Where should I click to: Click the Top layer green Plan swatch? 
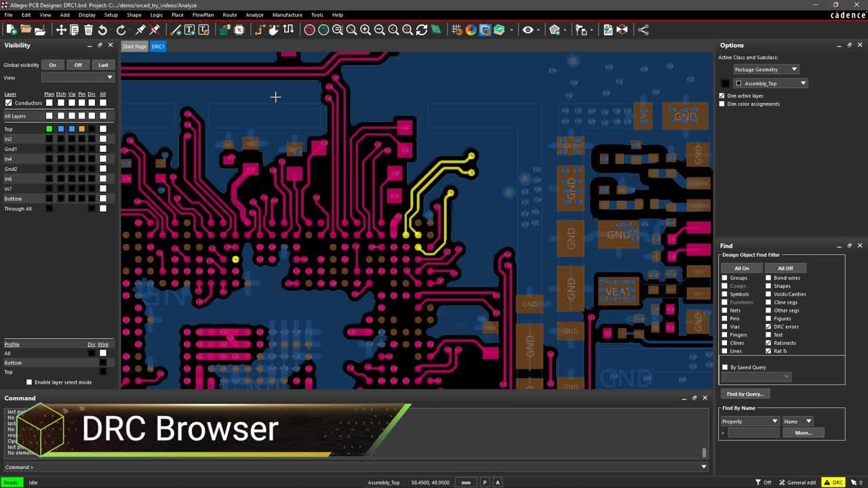pos(49,129)
